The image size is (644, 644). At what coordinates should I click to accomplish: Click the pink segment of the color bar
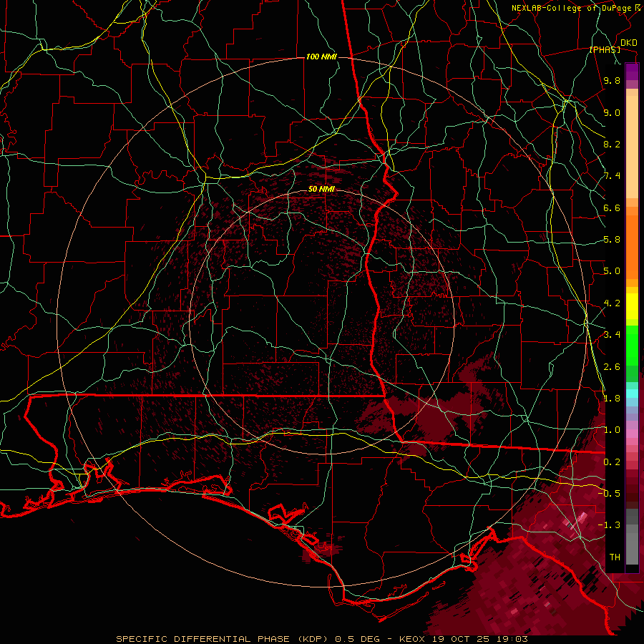632,434
